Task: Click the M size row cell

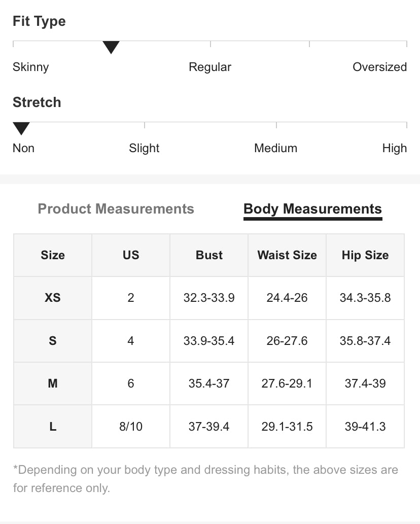Action: [x=53, y=383]
